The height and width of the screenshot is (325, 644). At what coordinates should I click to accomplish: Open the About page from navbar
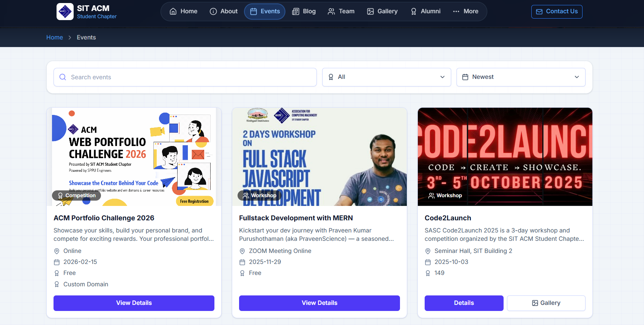point(224,11)
